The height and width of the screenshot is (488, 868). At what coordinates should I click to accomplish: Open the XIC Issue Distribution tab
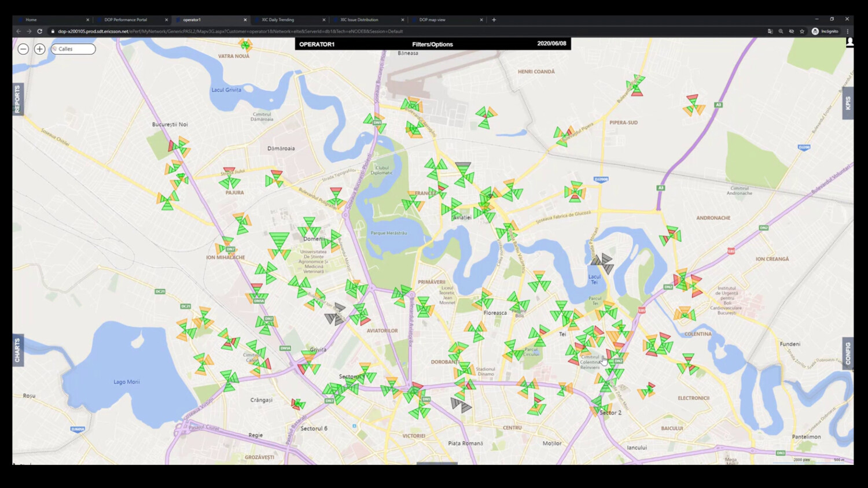pyautogui.click(x=359, y=20)
